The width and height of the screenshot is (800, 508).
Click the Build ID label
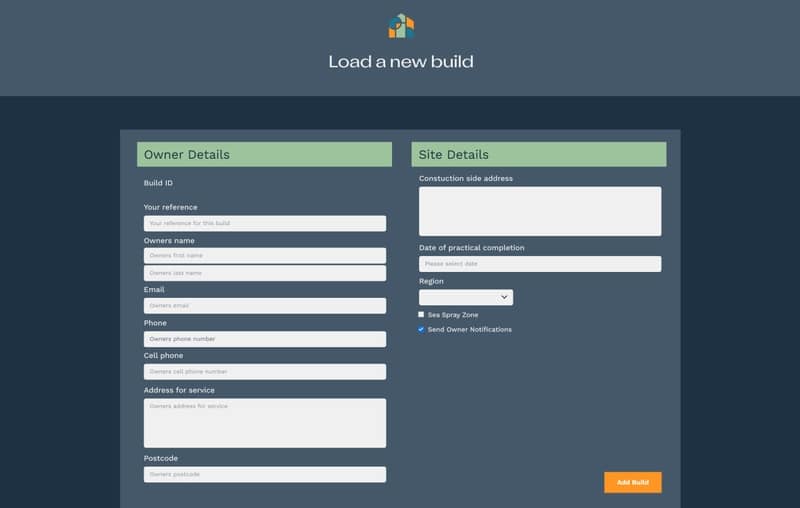click(158, 183)
